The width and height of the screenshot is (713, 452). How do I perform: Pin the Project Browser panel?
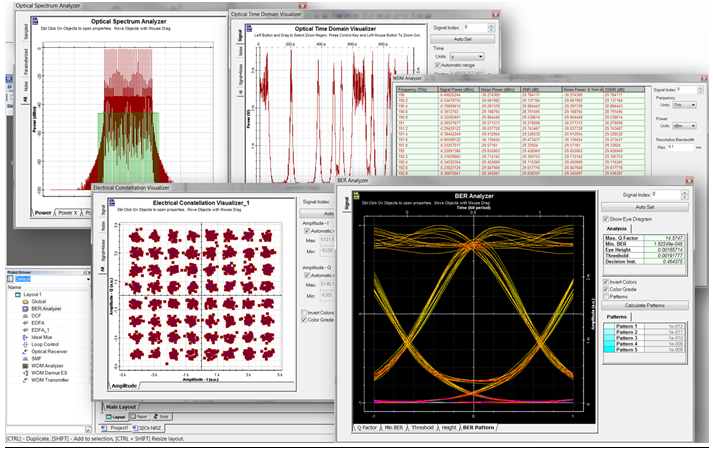click(85, 272)
